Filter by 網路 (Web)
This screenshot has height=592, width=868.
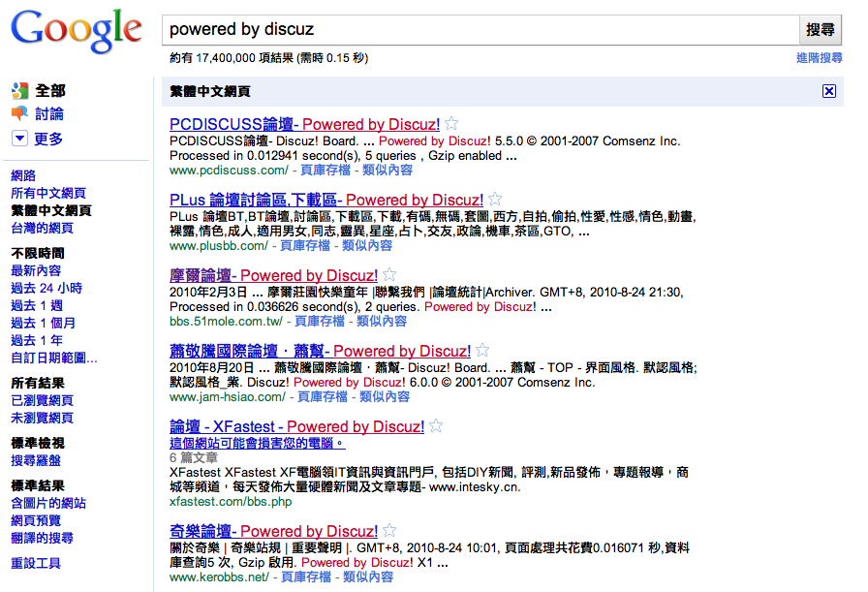tap(23, 175)
